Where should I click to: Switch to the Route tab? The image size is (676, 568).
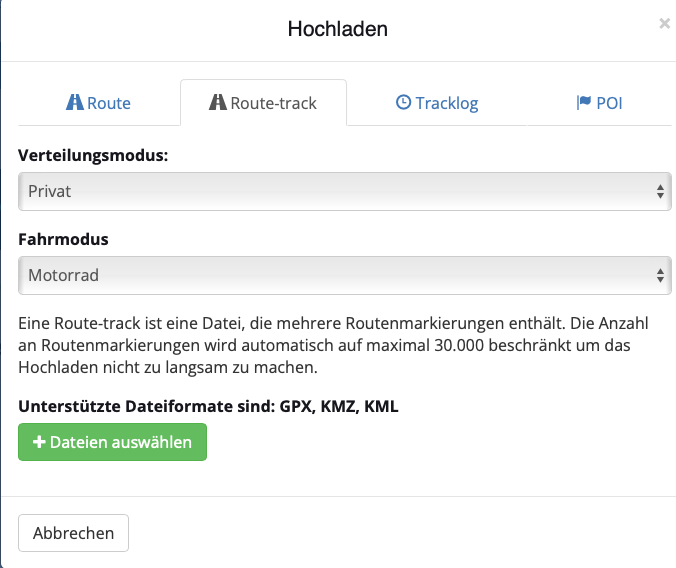coord(108,103)
